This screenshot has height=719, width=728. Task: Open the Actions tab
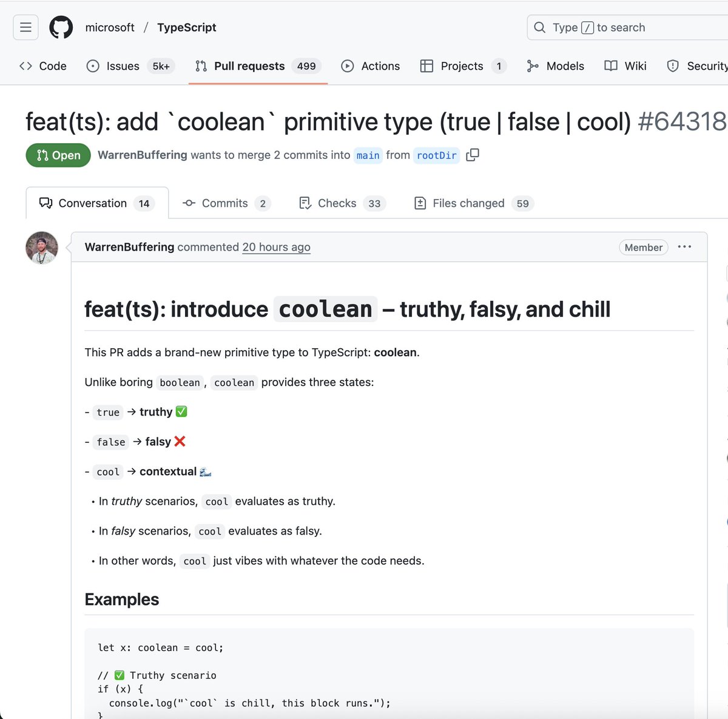coord(371,66)
